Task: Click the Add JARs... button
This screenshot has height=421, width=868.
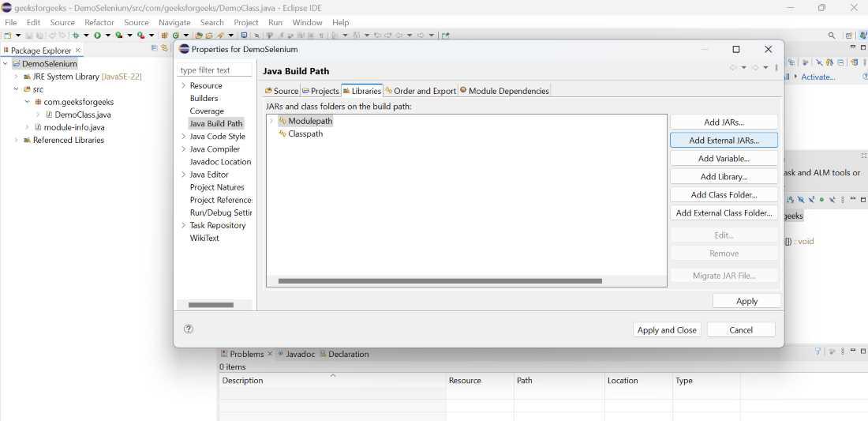Action: pyautogui.click(x=724, y=122)
